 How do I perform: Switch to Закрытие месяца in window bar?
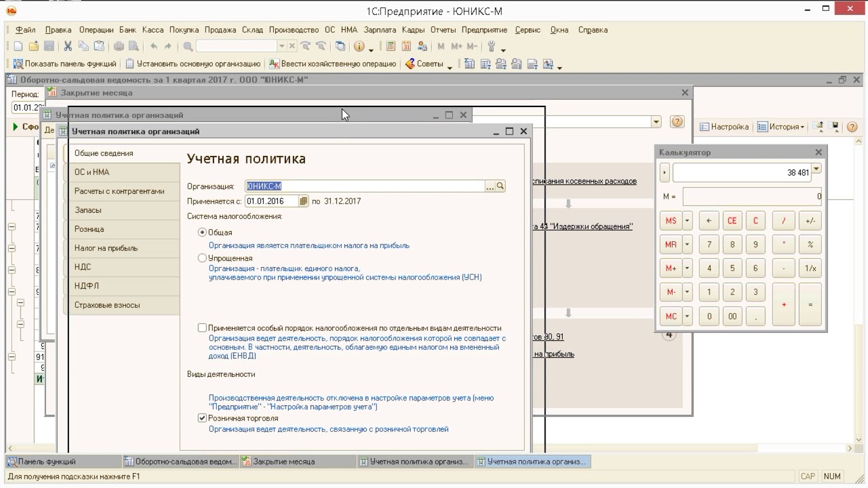[297, 462]
